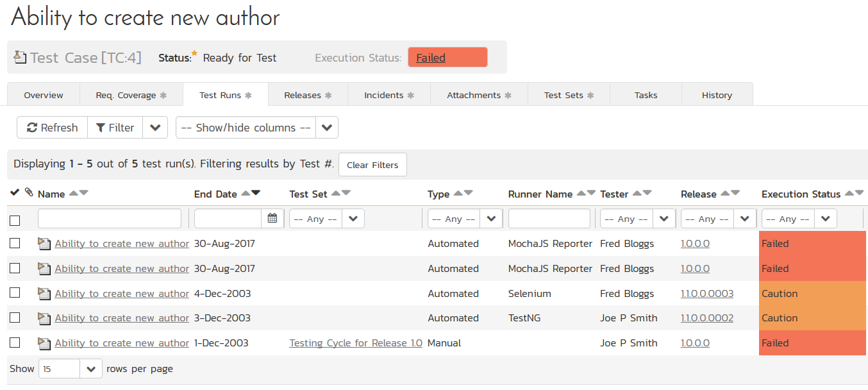Sort Execution Status column ascending
This screenshot has height=390, width=868.
tap(849, 193)
